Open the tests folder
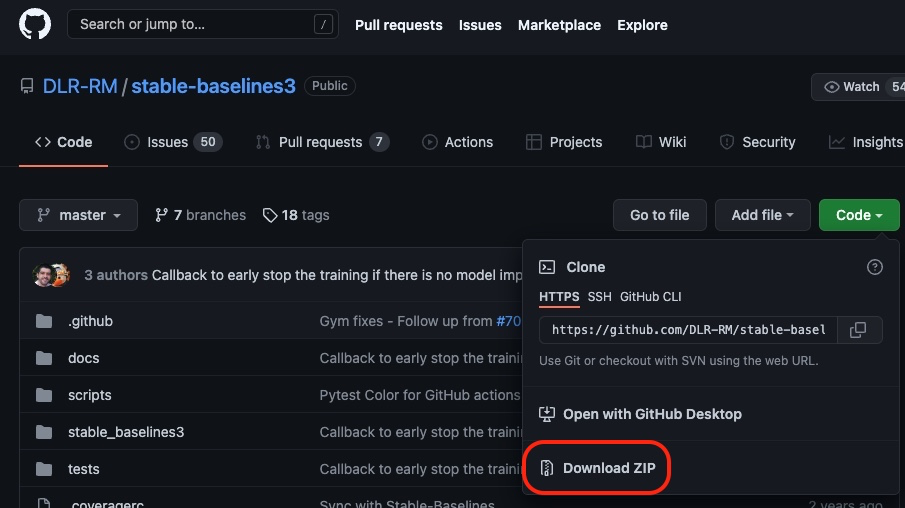 point(84,469)
